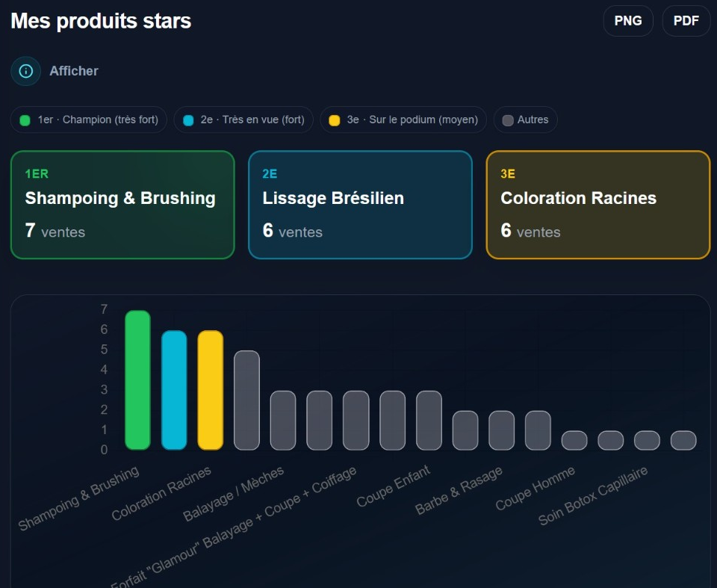Export the chart as PNG

tap(628, 21)
